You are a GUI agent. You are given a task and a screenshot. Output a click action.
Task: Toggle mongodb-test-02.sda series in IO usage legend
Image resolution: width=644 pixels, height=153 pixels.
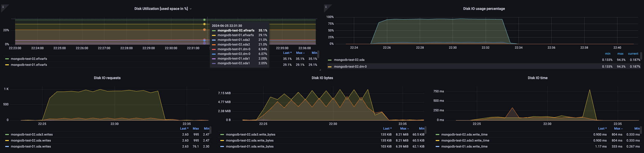point(349,60)
